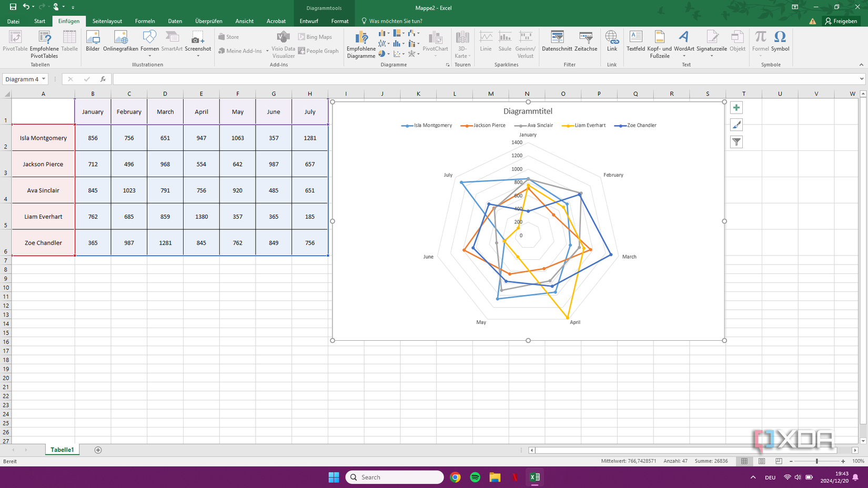
Task: Switch to the Formeln ribbon tab
Action: pyautogui.click(x=145, y=21)
